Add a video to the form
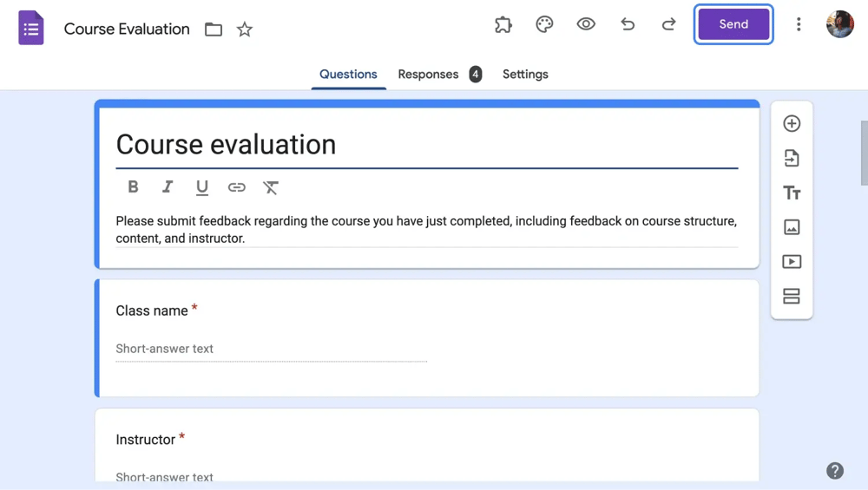The width and height of the screenshot is (868, 490). pyautogui.click(x=792, y=262)
